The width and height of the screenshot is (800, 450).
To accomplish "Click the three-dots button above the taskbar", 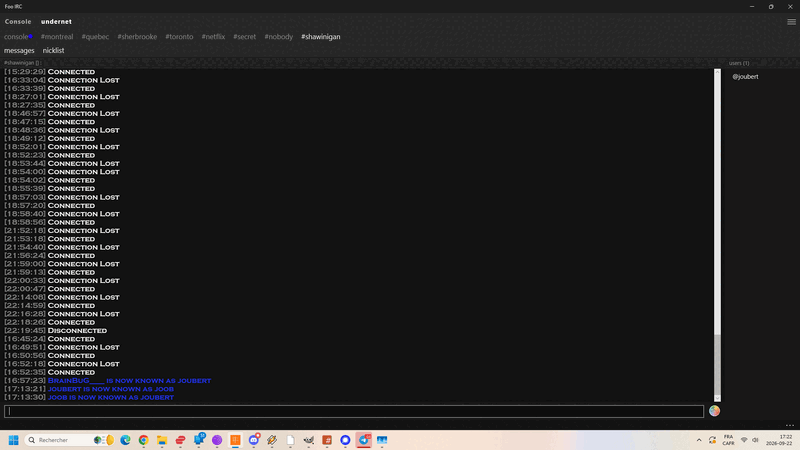I will click(x=790, y=425).
